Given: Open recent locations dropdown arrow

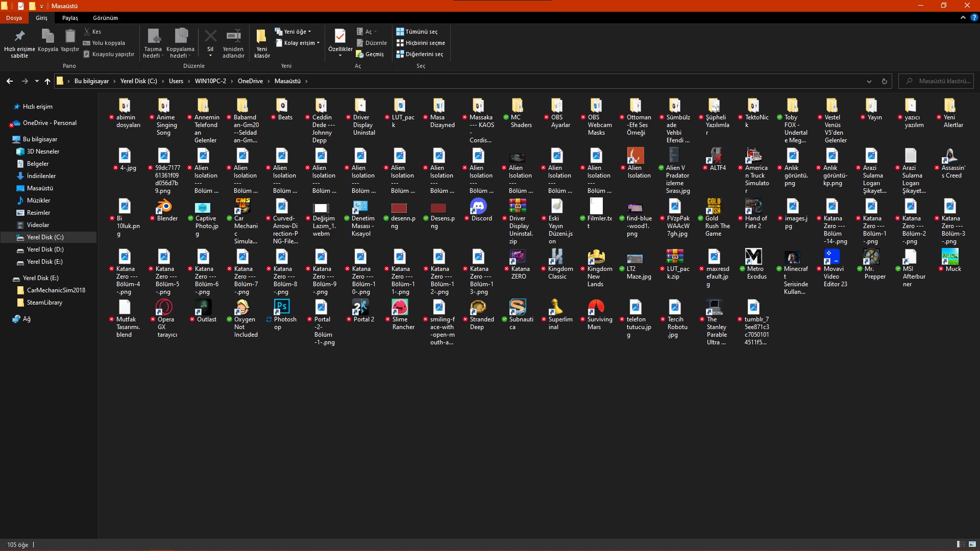Looking at the screenshot, I should [37, 81].
